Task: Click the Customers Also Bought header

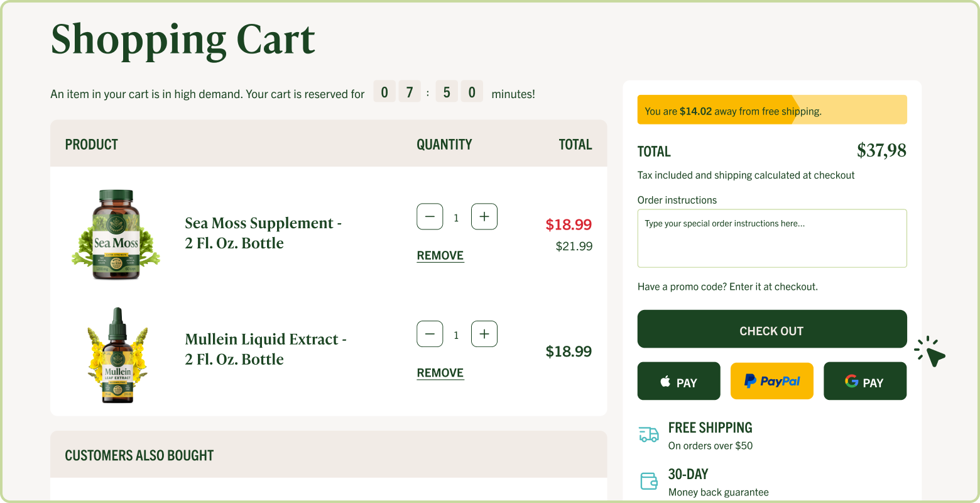Action: point(139,455)
